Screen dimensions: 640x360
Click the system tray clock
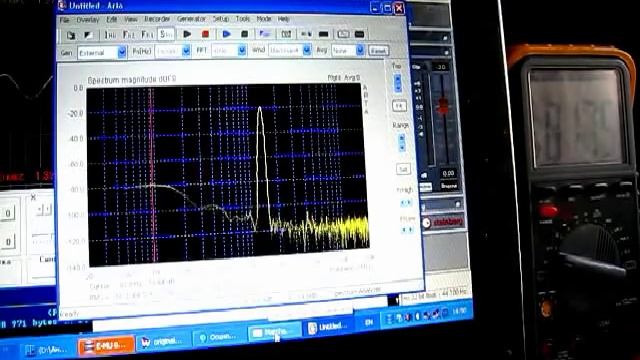(x=459, y=311)
